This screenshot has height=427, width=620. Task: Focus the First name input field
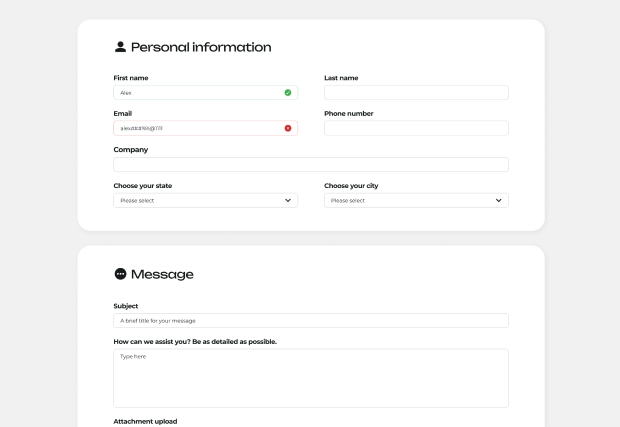point(206,93)
